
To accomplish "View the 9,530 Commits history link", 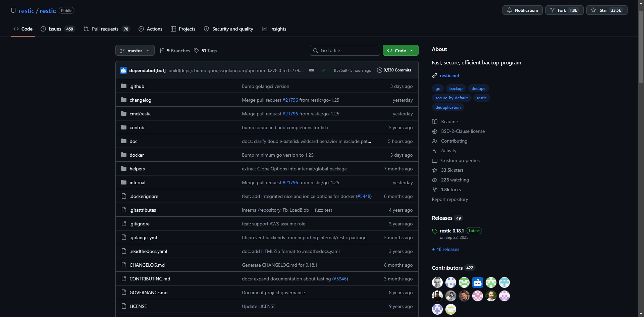I will [394, 70].
